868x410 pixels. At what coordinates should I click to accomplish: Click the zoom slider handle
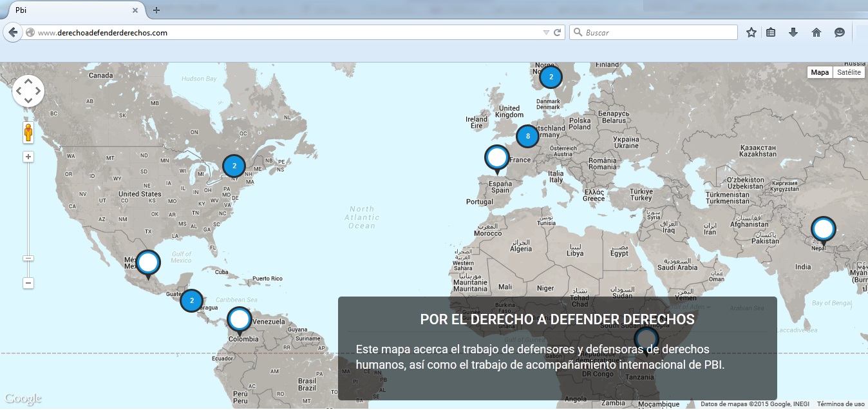pyautogui.click(x=28, y=258)
